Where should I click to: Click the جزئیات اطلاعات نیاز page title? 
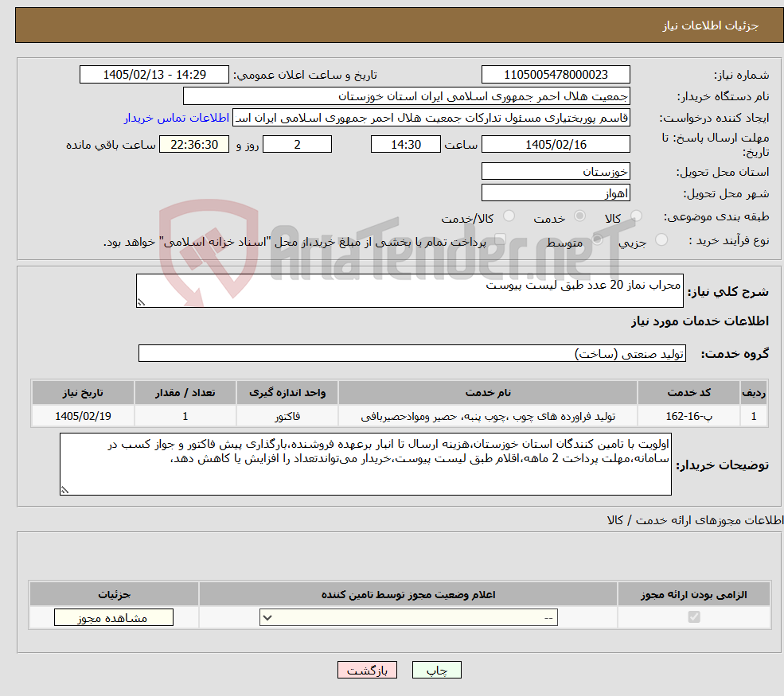pos(711,26)
